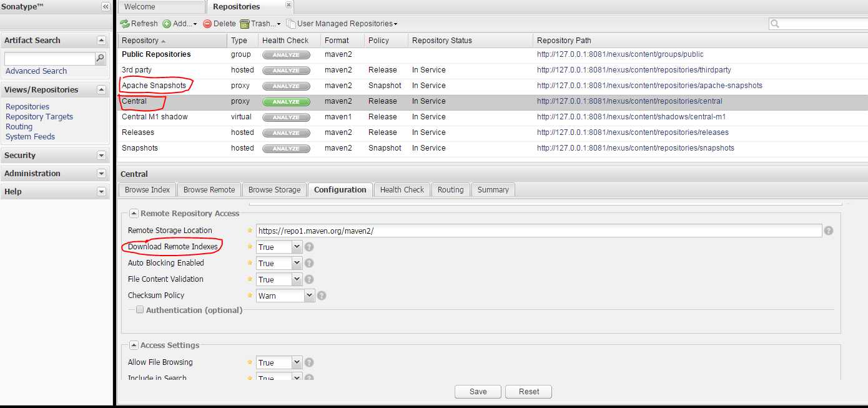Open the Public Repositories path URL
This screenshot has height=408, width=868.
pos(620,54)
